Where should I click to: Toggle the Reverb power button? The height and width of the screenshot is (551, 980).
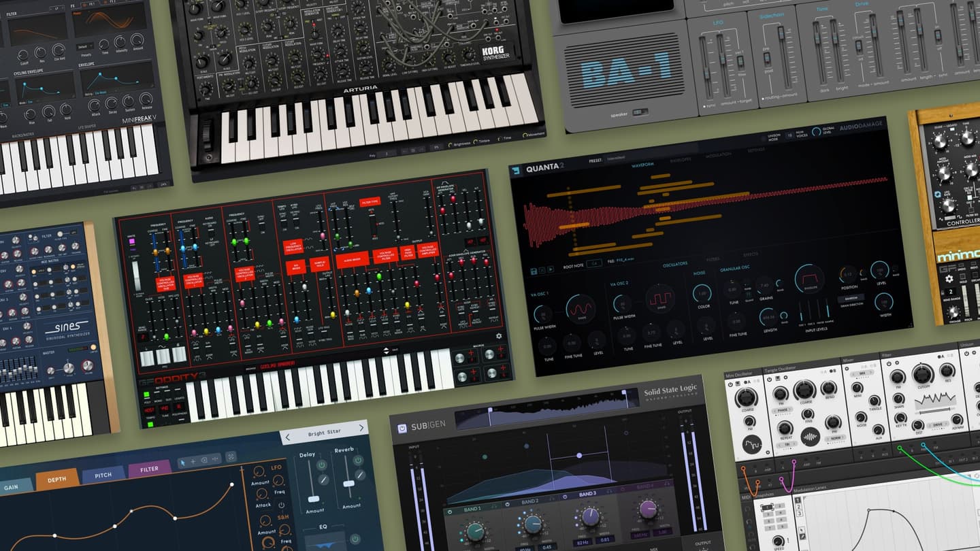point(358,460)
